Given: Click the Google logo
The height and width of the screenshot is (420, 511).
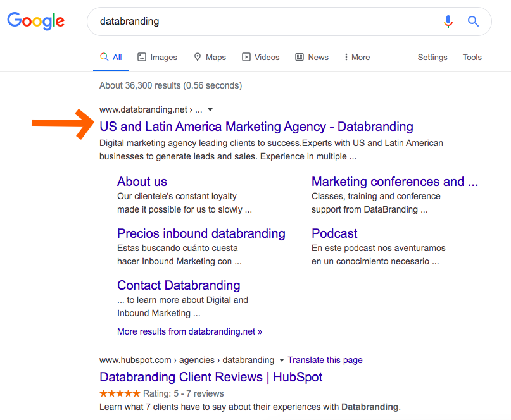Looking at the screenshot, I should (36, 22).
